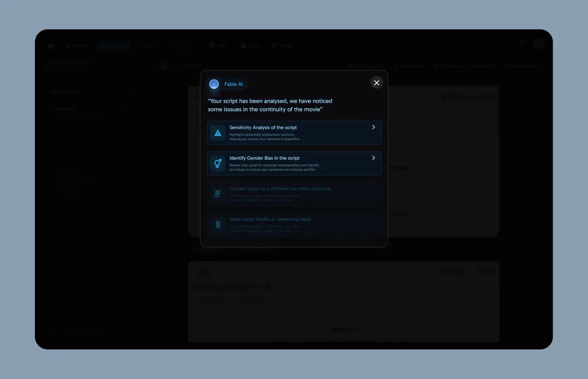This screenshot has height=379, width=588.
Task: Select Convert script to different Narrative structure
Action: [x=294, y=194]
